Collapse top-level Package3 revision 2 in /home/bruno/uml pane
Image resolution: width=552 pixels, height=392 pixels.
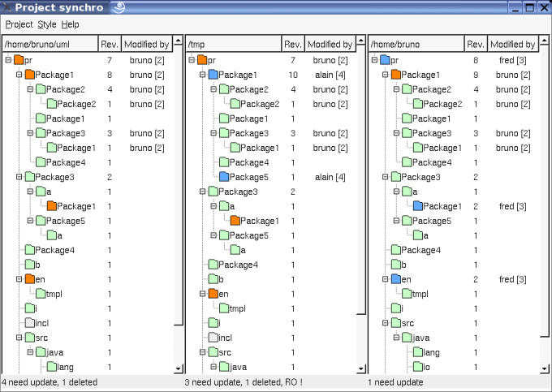click(19, 177)
